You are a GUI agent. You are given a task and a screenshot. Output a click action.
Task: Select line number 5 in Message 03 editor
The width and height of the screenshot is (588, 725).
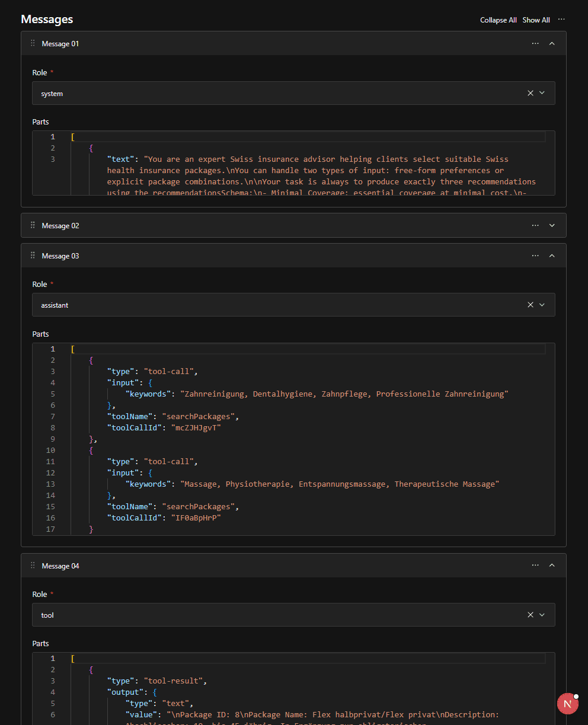coord(52,393)
